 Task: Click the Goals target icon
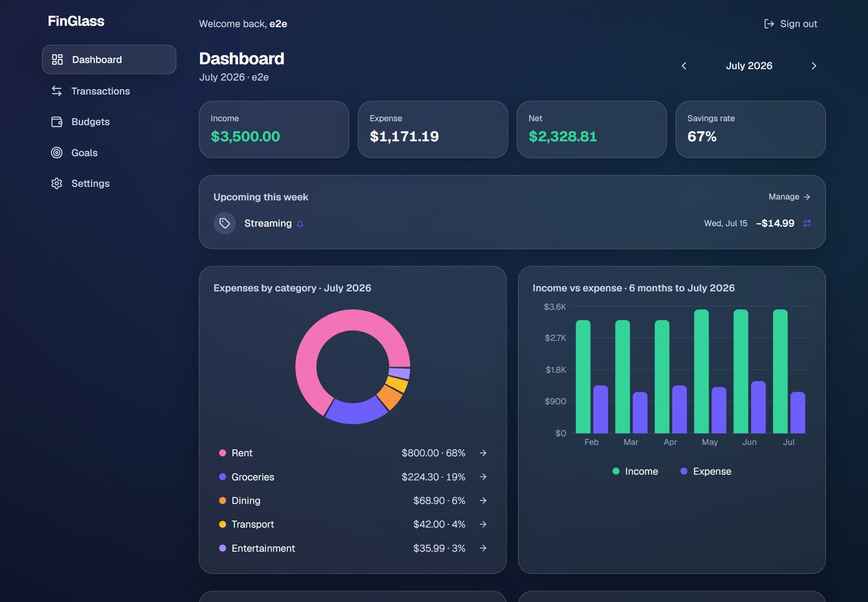tap(57, 153)
